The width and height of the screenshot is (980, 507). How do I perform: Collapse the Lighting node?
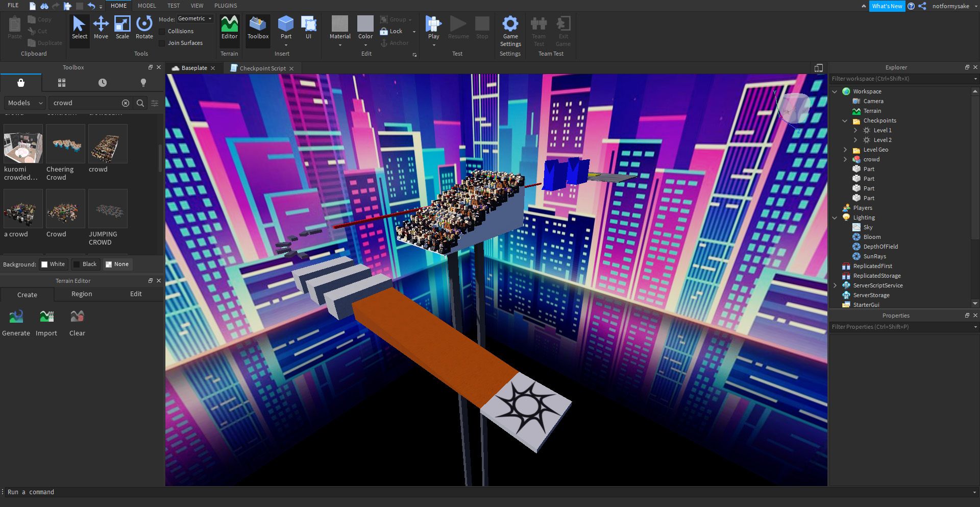835,218
